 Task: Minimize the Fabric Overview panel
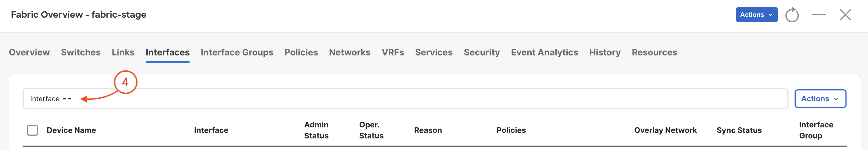(818, 15)
